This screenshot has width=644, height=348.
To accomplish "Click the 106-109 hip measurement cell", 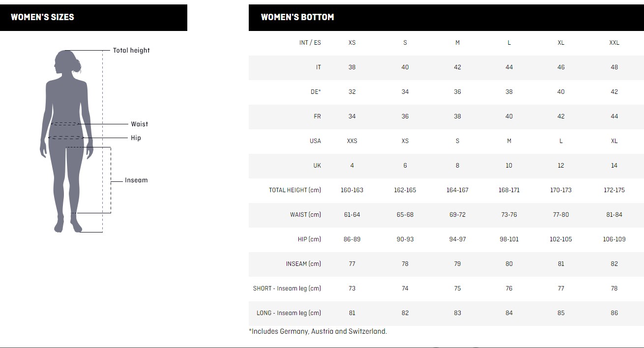I will [614, 239].
